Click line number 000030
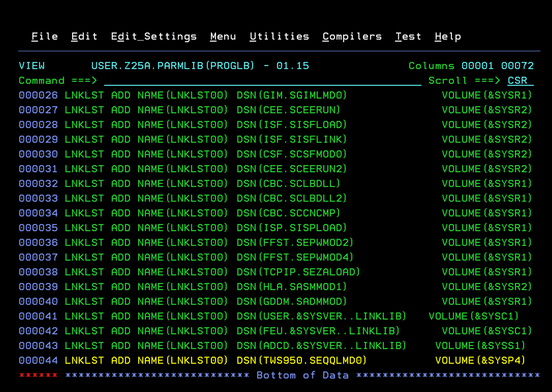 (38, 154)
